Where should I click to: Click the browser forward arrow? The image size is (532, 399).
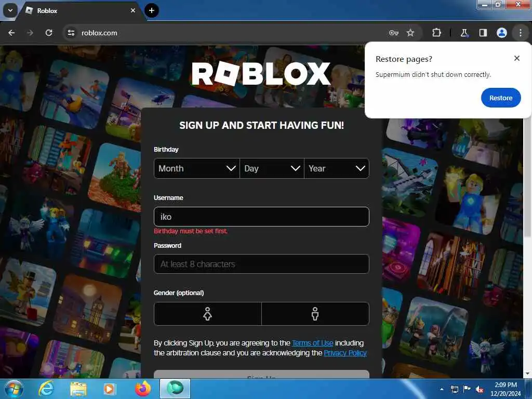[30, 33]
